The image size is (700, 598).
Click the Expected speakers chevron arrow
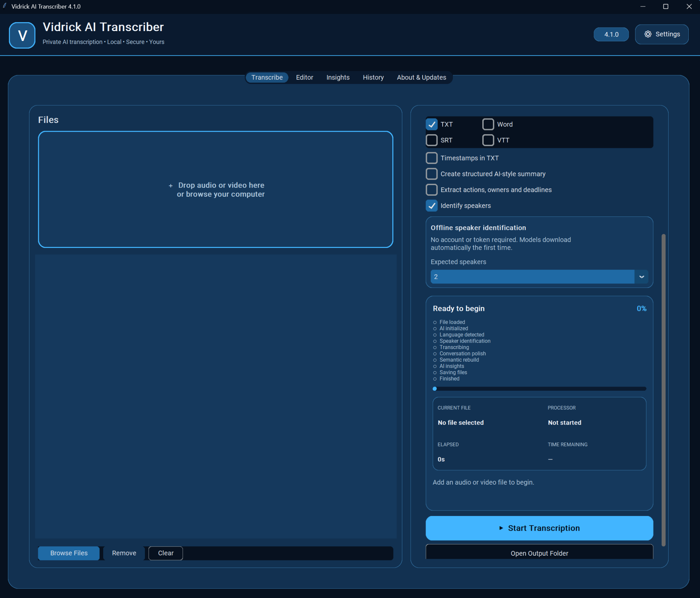(642, 277)
